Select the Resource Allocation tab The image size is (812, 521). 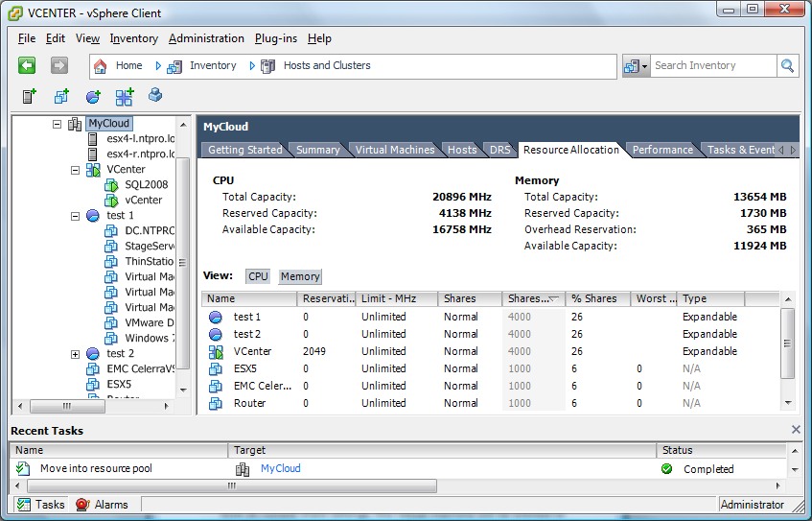(x=570, y=150)
